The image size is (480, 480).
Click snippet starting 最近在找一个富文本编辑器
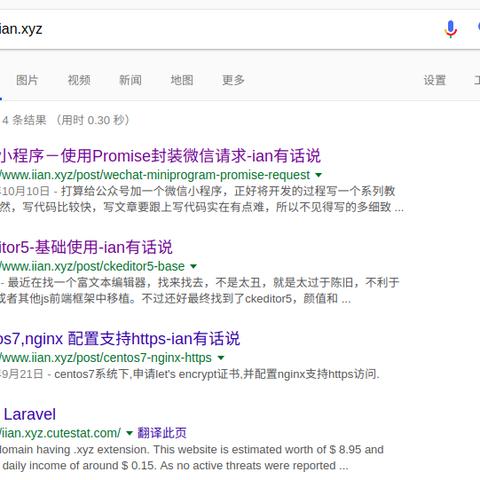pyautogui.click(x=200, y=290)
